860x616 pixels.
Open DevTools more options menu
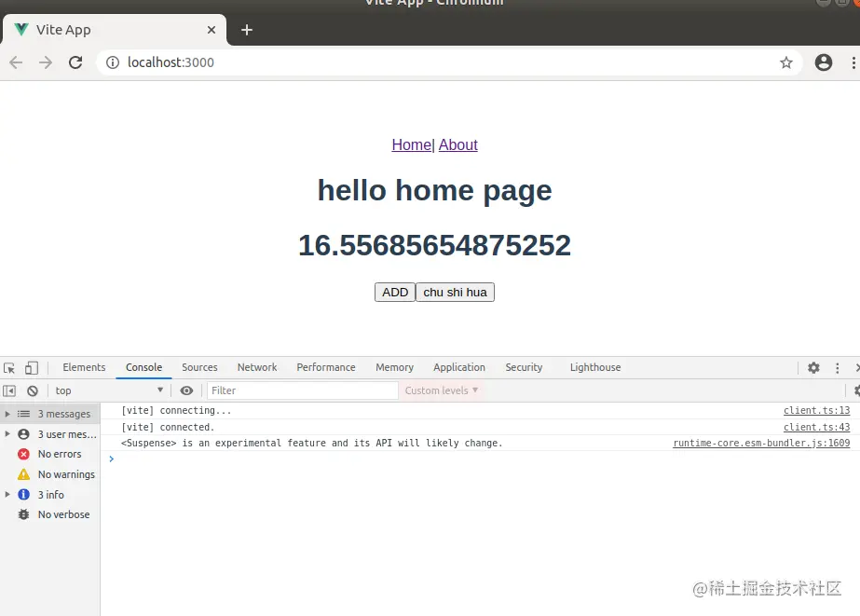[837, 367]
